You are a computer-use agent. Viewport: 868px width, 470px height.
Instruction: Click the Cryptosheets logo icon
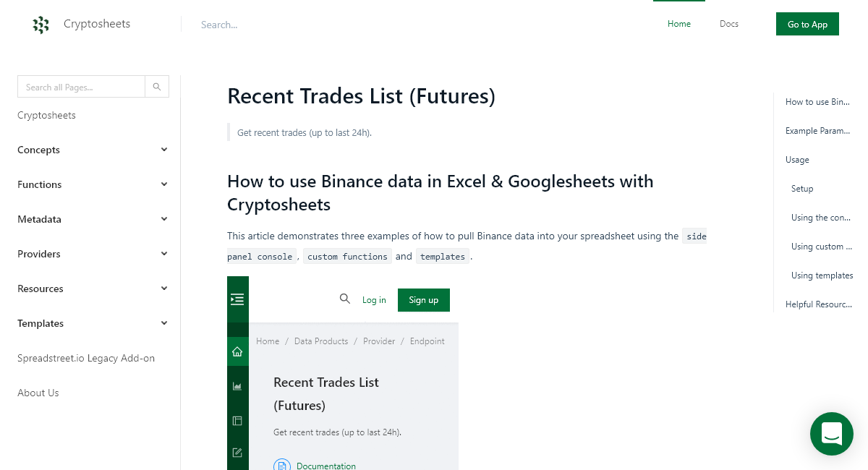[x=41, y=24]
